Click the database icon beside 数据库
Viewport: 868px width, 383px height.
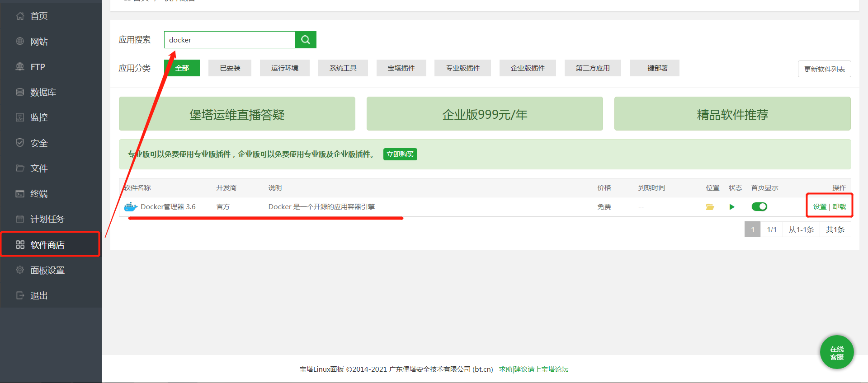(20, 92)
